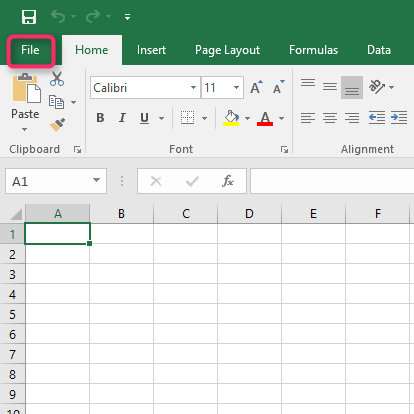Switch to the Page Layout tab

coord(227,50)
